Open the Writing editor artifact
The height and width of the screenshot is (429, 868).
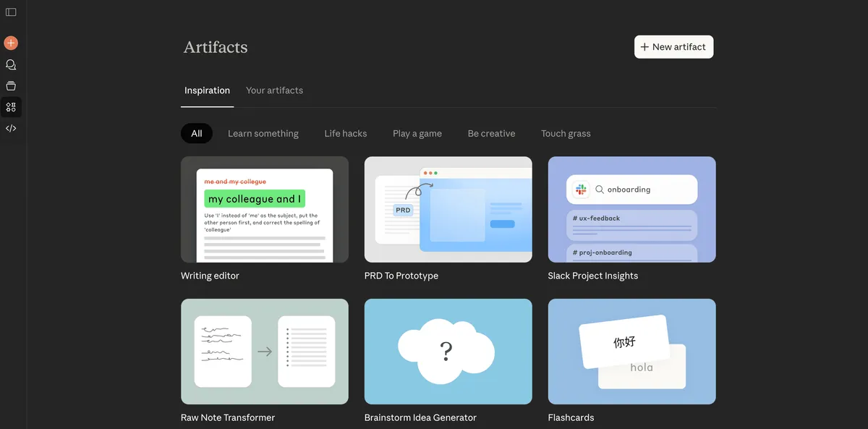[x=264, y=209]
